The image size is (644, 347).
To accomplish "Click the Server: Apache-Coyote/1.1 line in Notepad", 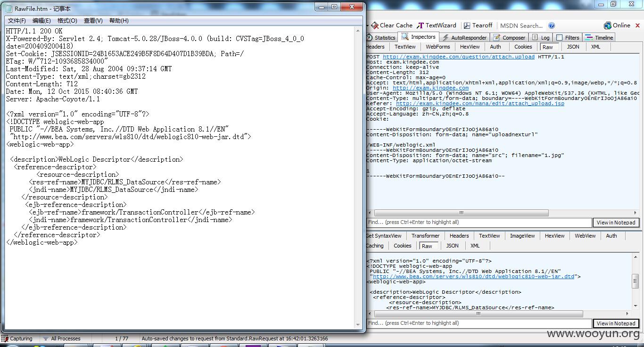I will (53, 99).
